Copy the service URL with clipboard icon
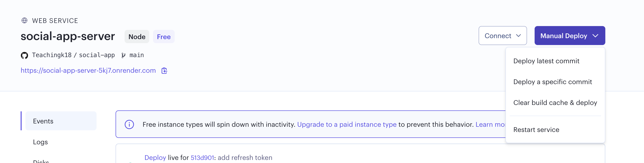Screen dimensions: 644x163 (164, 71)
